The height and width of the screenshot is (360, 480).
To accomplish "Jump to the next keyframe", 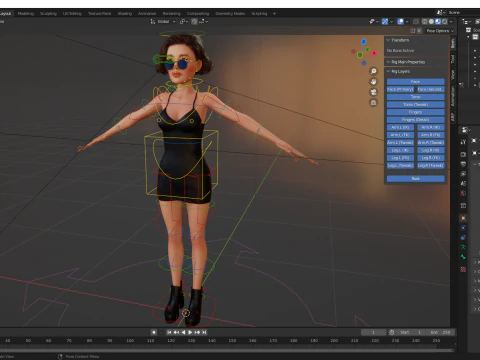I will [197, 332].
